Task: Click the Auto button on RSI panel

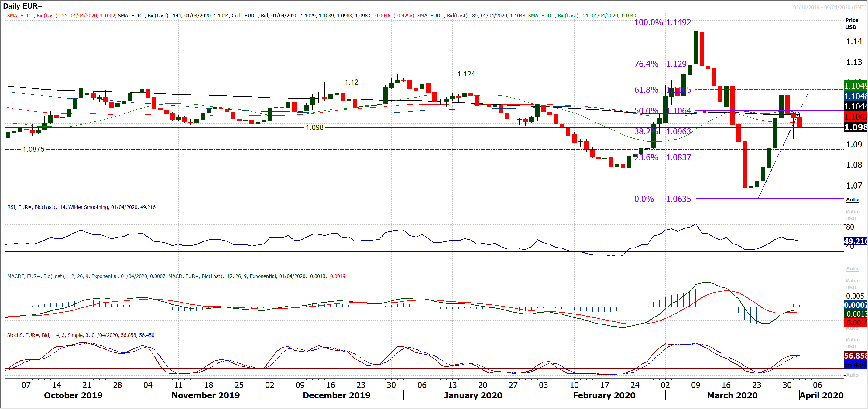Action: (852, 269)
